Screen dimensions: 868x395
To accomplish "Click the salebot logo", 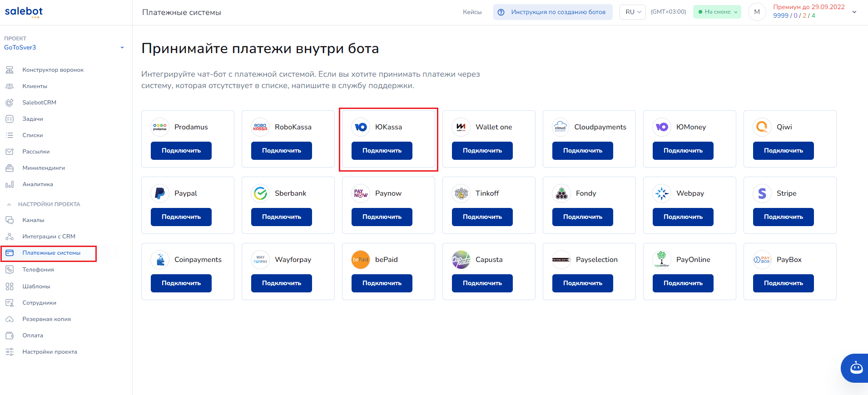I will click(24, 12).
